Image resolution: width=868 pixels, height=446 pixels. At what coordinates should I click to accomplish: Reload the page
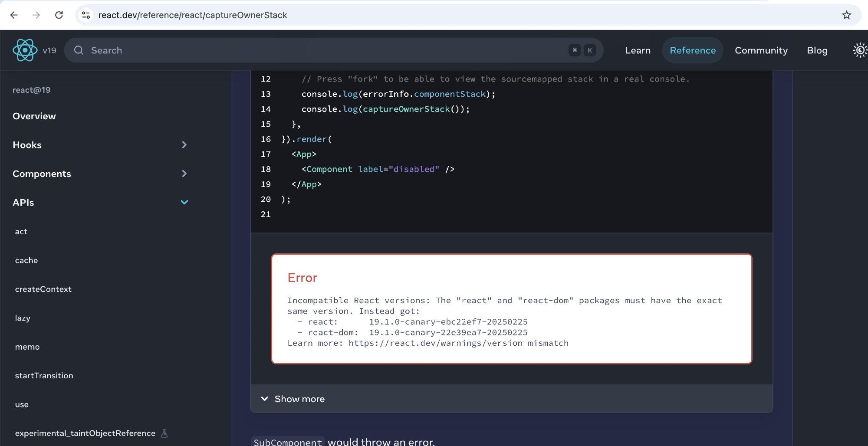pos(59,15)
